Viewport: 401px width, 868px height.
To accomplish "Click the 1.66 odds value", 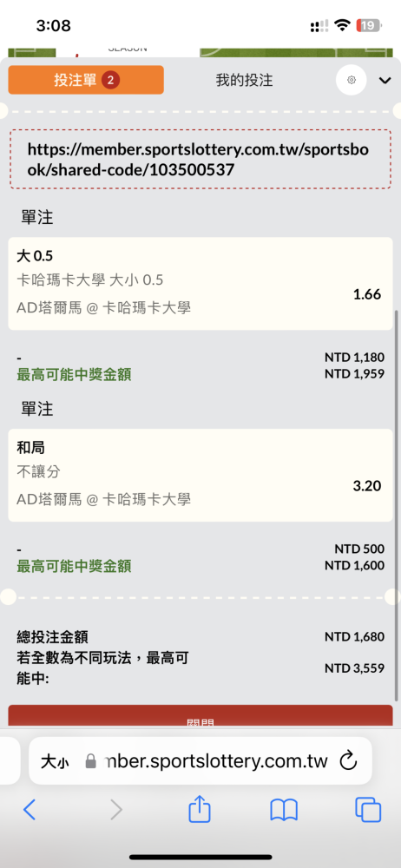I will [x=367, y=294].
